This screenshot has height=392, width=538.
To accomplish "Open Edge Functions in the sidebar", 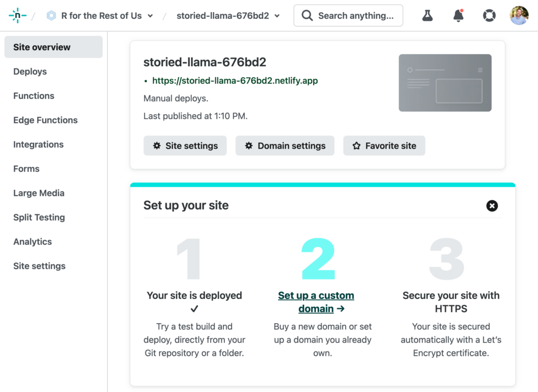I will tap(45, 120).
